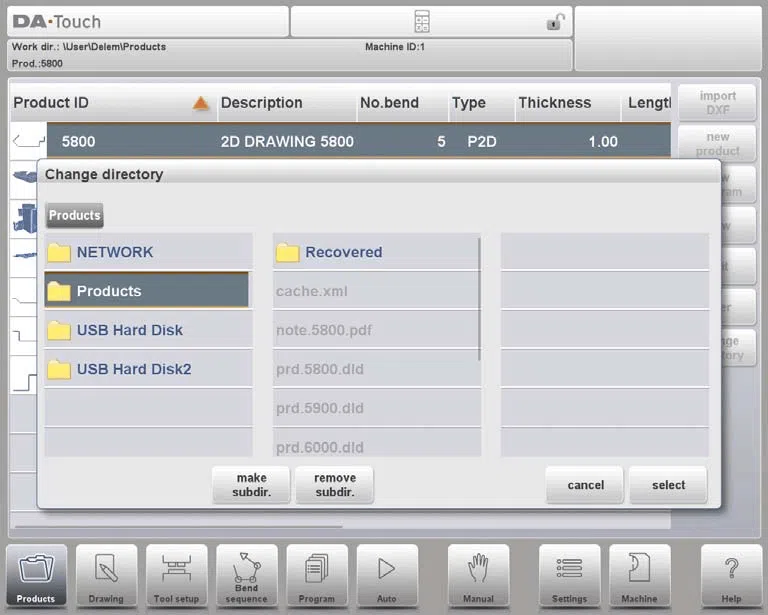Select the NETWORK folder
Viewport: 768px width, 615px height.
point(148,252)
